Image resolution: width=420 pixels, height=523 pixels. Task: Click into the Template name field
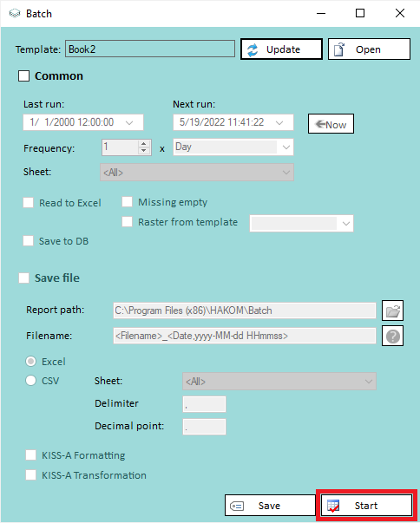[x=150, y=49]
